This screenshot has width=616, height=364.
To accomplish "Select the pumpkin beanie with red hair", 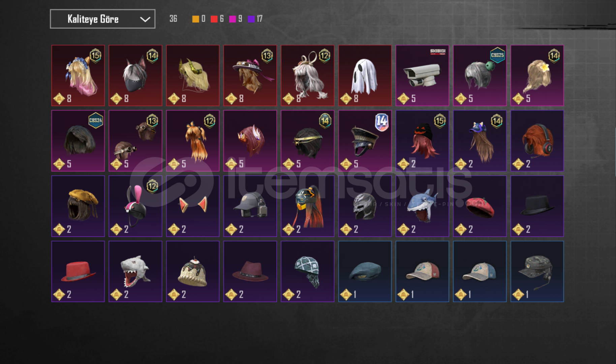I will coord(422,141).
